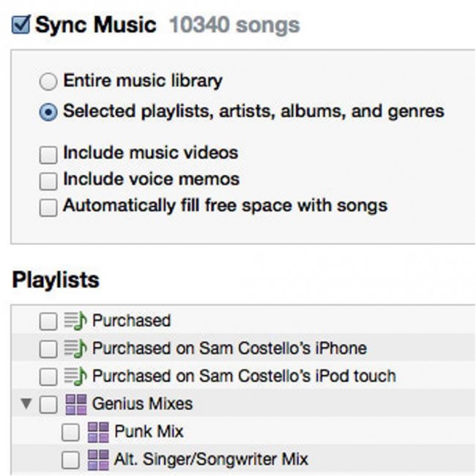Click the Punk Mix grid icon

point(97,431)
